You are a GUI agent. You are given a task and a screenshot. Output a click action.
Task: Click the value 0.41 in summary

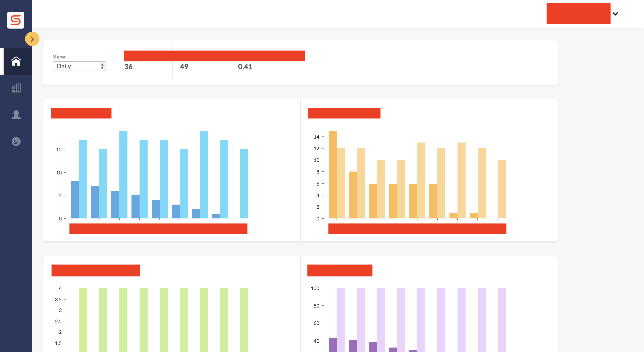[245, 67]
